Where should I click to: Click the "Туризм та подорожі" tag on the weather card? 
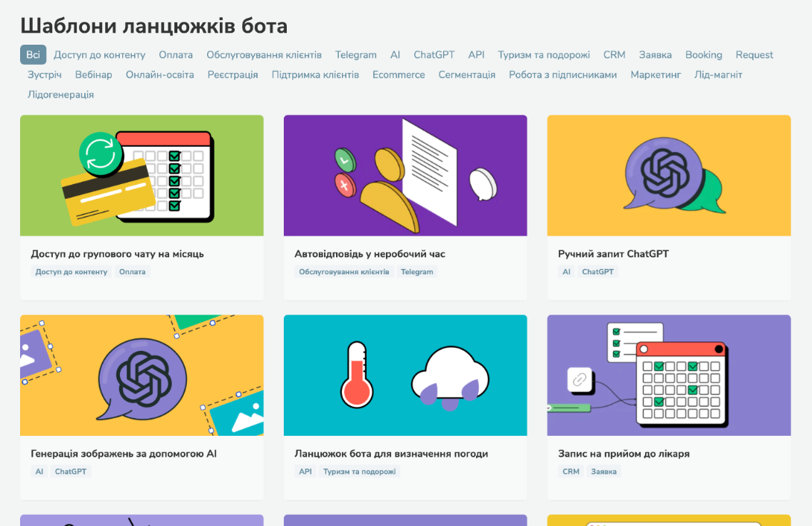click(359, 471)
